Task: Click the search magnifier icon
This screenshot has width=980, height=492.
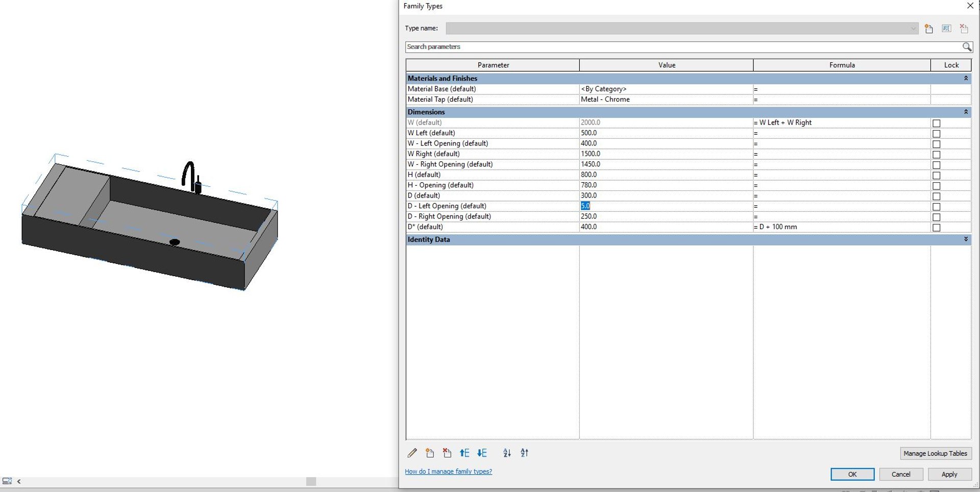Action: pos(967,47)
